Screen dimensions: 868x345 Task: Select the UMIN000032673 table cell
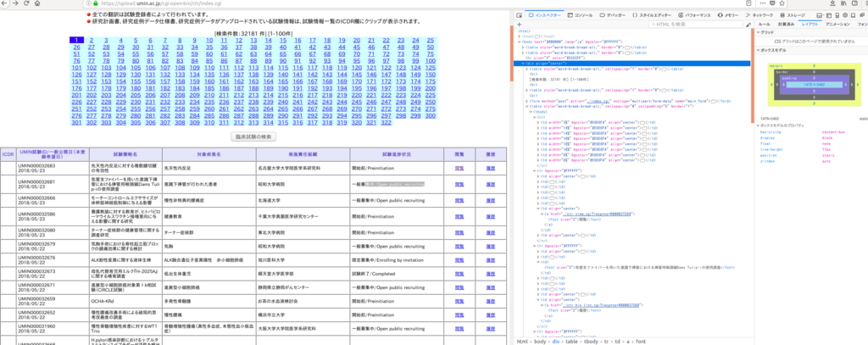pyautogui.click(x=52, y=275)
